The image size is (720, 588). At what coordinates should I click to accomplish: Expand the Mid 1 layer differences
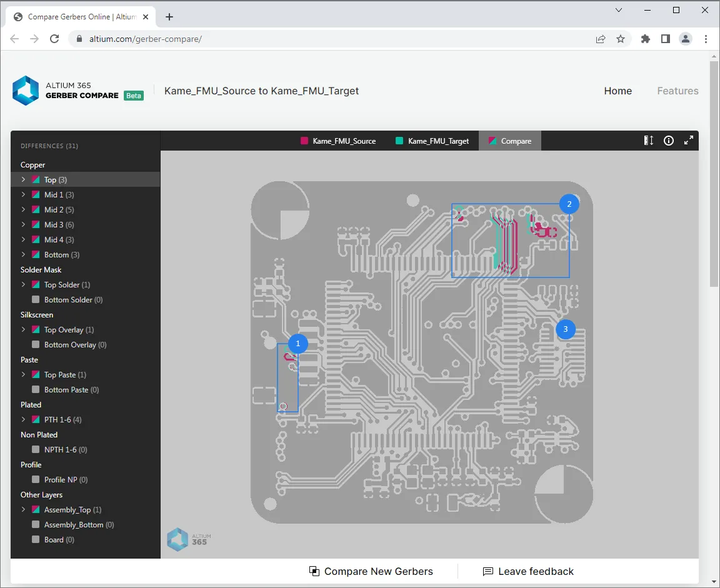(x=23, y=194)
